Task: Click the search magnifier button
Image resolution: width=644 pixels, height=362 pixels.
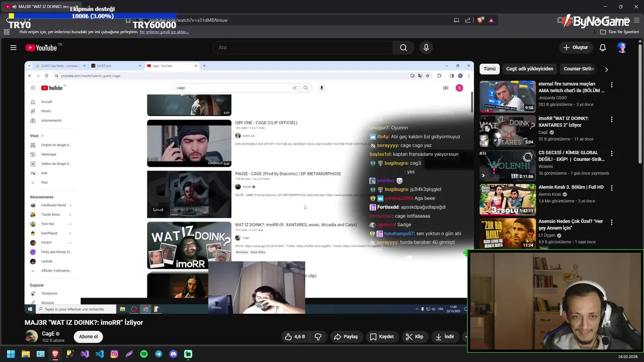Action: (x=404, y=48)
